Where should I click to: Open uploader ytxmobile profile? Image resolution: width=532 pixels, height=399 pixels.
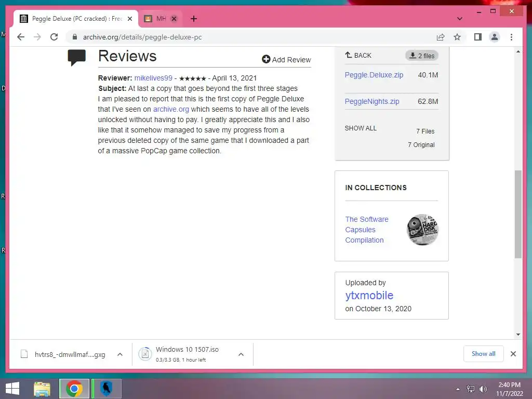click(369, 295)
